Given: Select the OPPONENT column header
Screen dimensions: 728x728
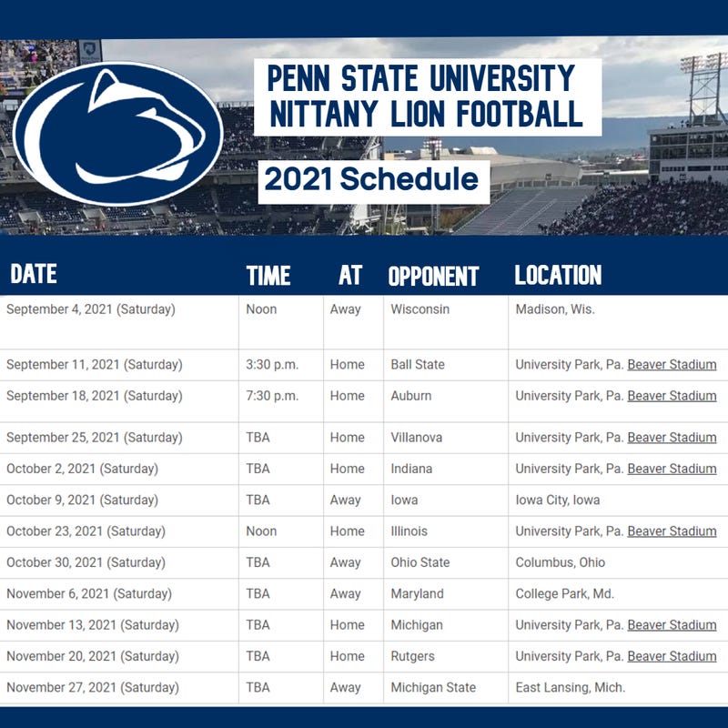Looking at the screenshot, I should tap(433, 276).
